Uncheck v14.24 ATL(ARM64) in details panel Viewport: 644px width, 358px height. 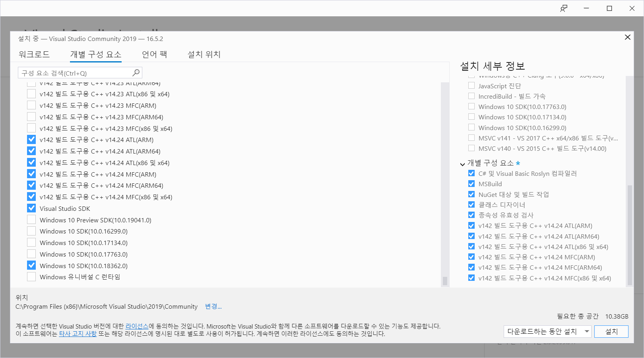471,236
